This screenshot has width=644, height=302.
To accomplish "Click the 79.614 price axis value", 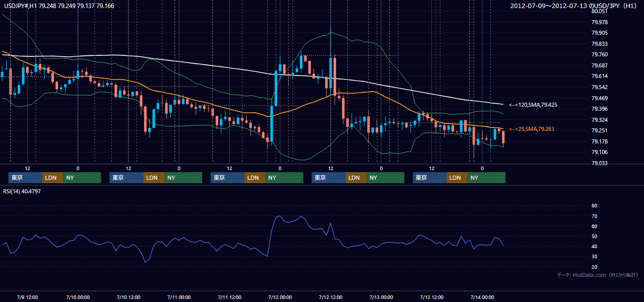I will (x=599, y=76).
